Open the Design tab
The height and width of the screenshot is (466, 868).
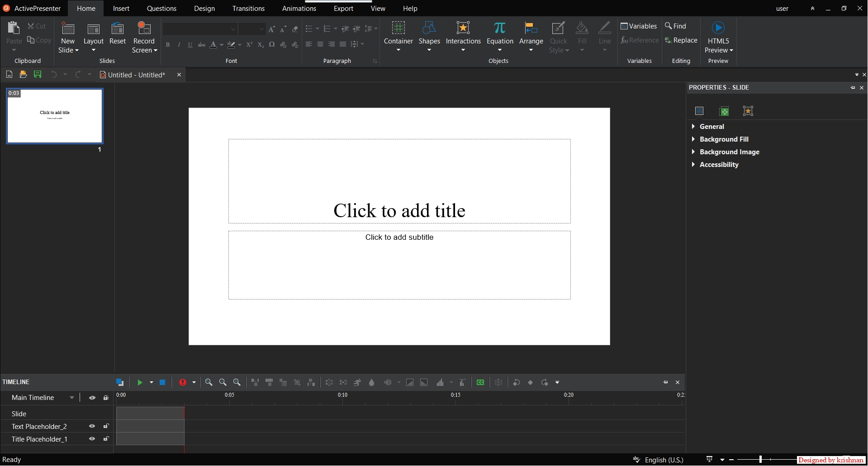[x=204, y=9]
